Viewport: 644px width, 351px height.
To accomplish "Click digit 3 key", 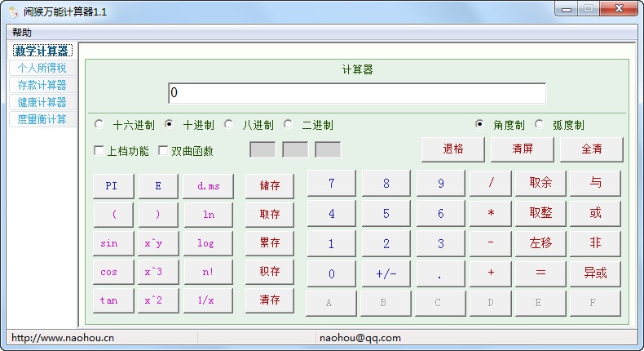I will coord(441,243).
